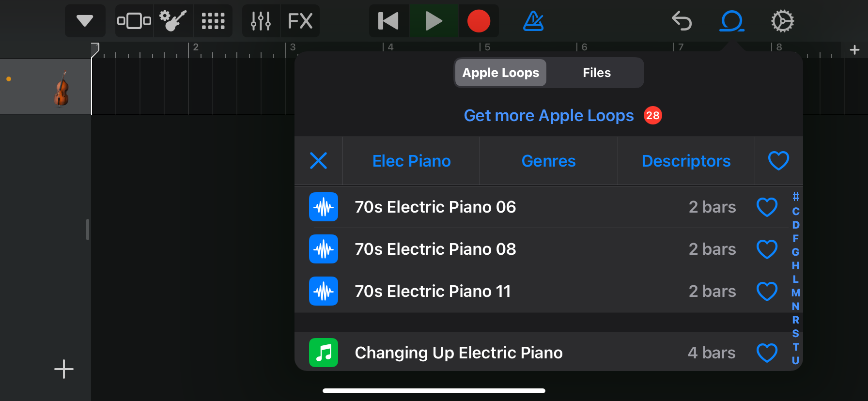The height and width of the screenshot is (401, 868).
Task: Select the Apple Loops tab
Action: (500, 73)
